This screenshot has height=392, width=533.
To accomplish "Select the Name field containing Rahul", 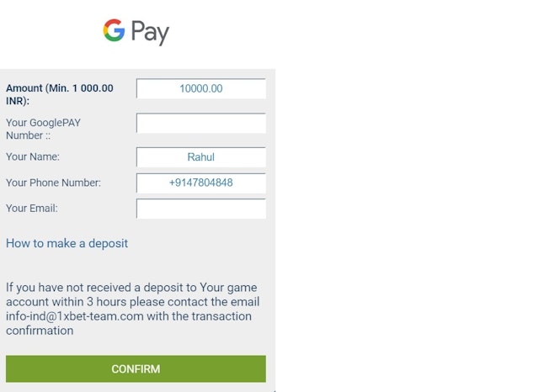I will [x=200, y=157].
